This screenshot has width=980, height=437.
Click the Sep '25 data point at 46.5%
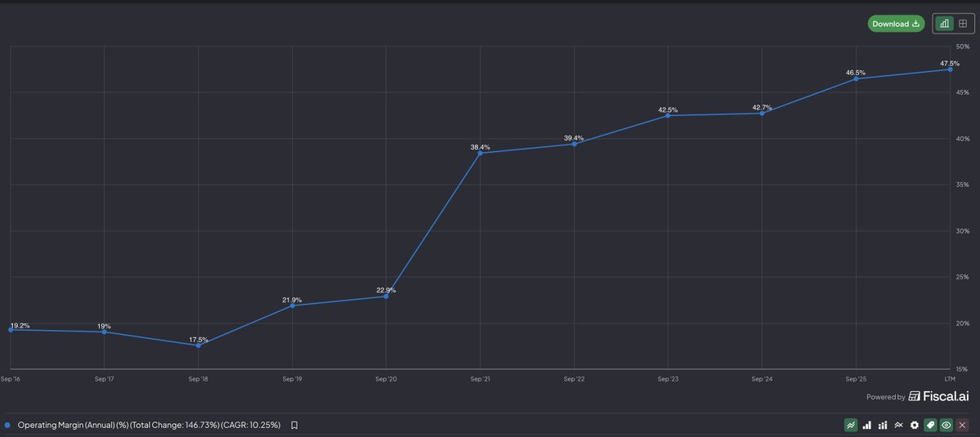[x=856, y=78]
